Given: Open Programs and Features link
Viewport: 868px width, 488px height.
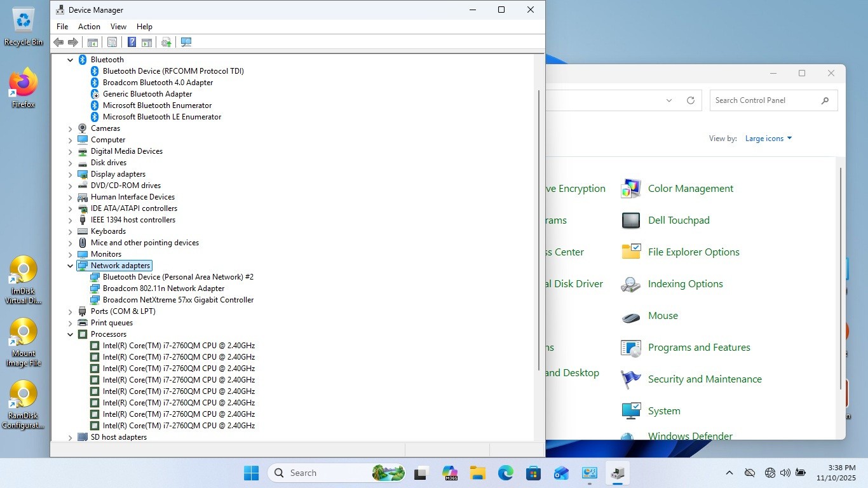Looking at the screenshot, I should [699, 348].
